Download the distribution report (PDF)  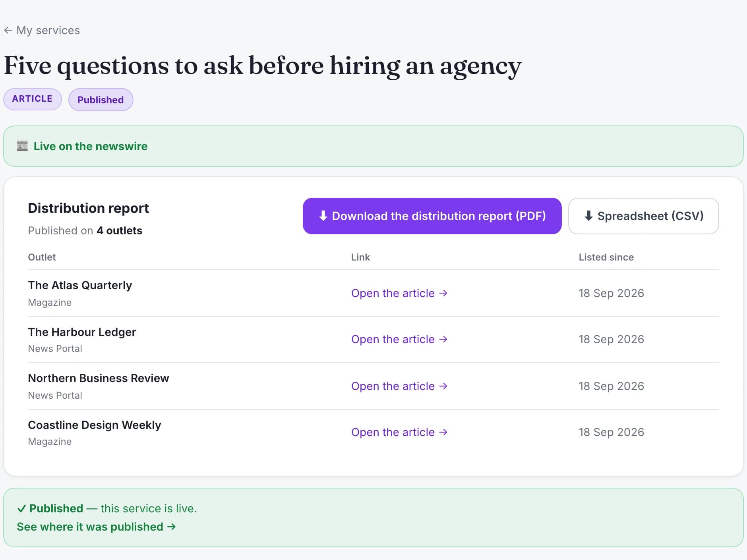pyautogui.click(x=432, y=216)
